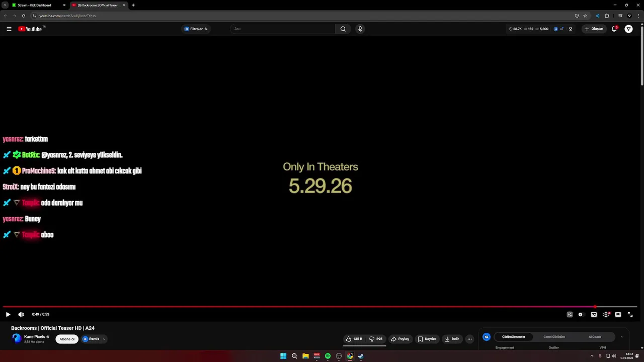644x362 pixels.
Task: Focus the Ara search field
Action: [283, 29]
